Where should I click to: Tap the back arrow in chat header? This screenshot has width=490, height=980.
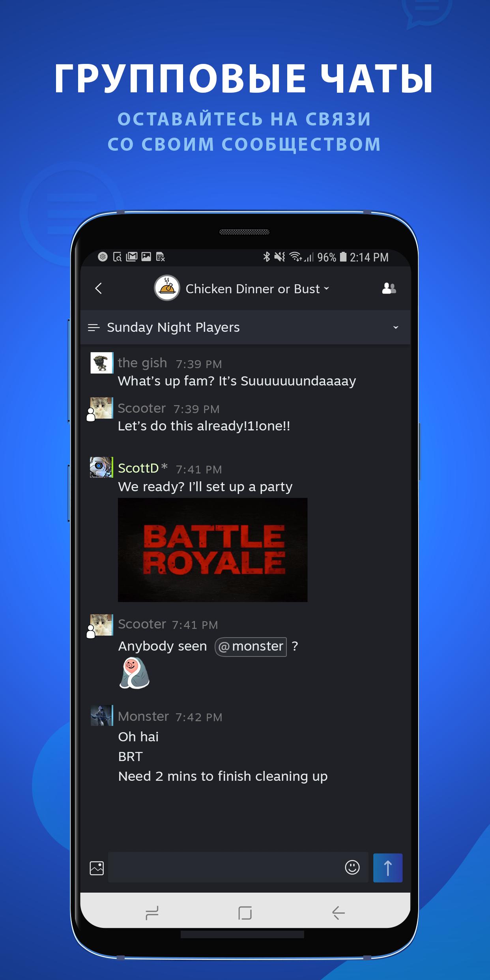[x=99, y=288]
